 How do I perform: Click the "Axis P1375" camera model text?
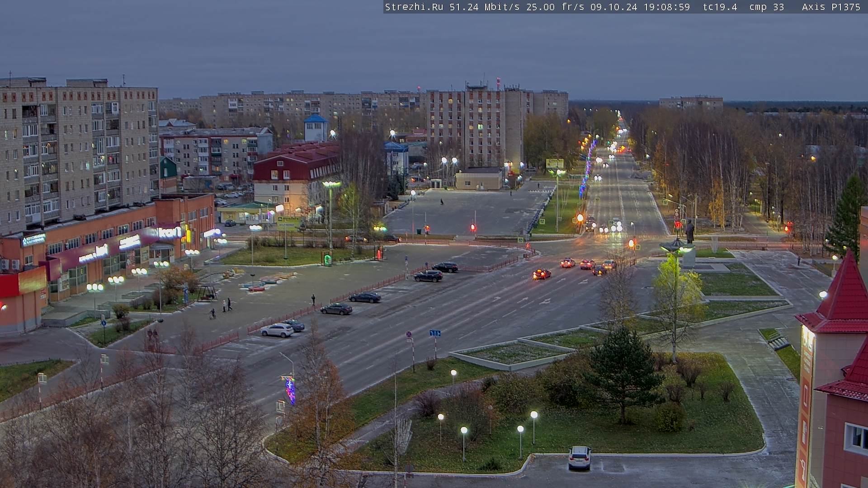[831, 7]
